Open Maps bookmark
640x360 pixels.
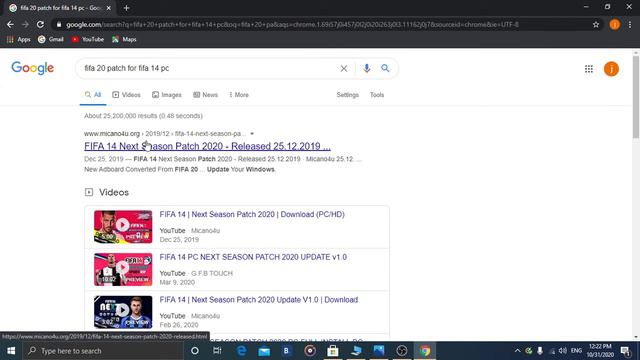point(124,39)
